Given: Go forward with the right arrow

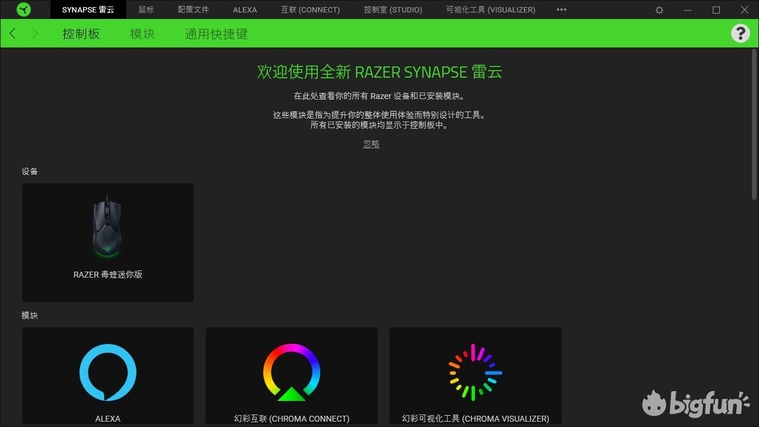Looking at the screenshot, I should pos(35,33).
